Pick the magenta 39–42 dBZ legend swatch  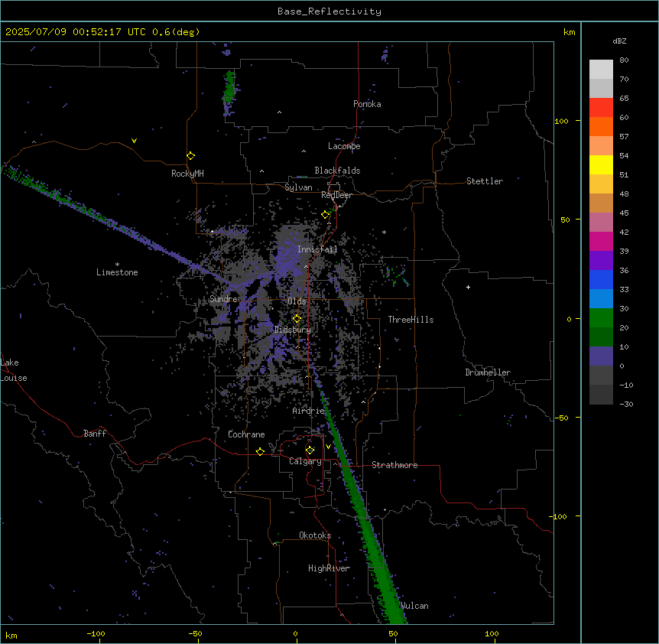click(601, 241)
